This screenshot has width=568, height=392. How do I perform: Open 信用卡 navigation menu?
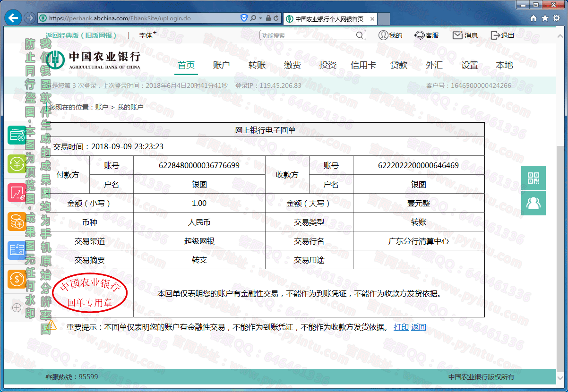pos(363,65)
